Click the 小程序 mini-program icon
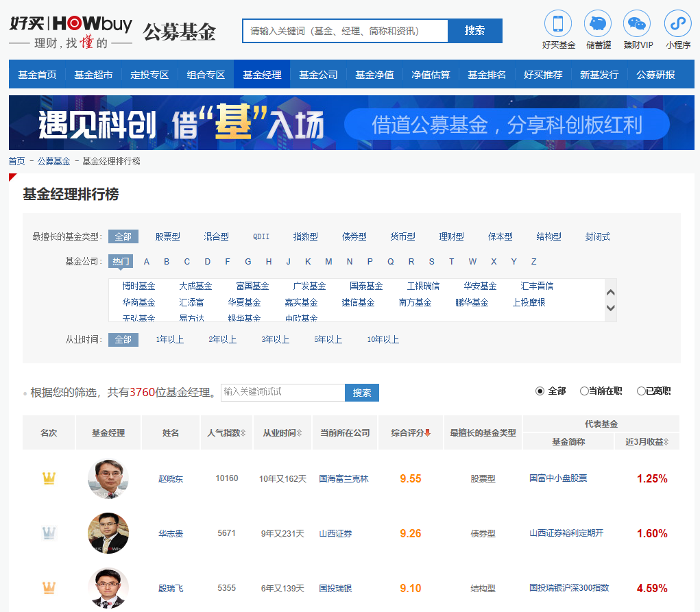 click(x=677, y=23)
